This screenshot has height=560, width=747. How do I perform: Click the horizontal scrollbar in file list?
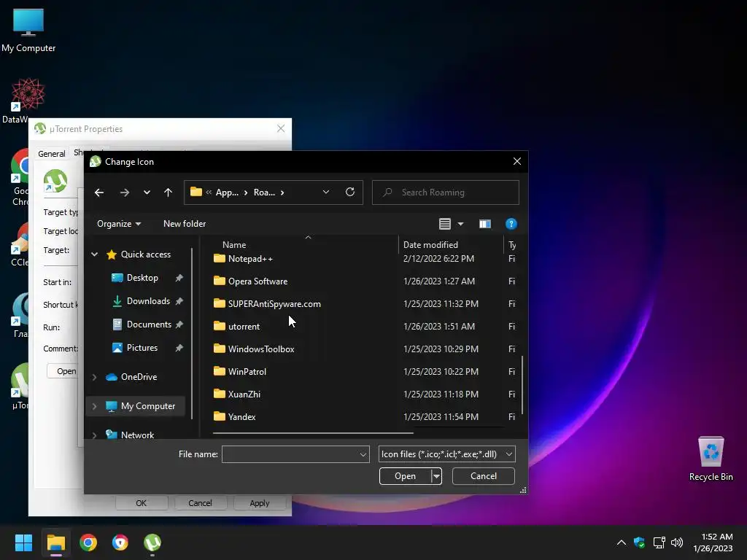(313, 433)
